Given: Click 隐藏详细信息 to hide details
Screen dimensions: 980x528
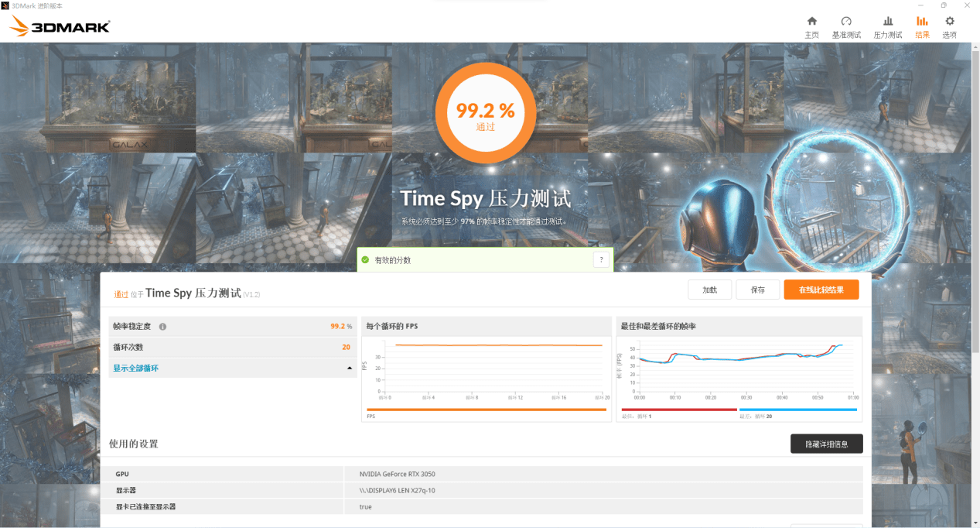Looking at the screenshot, I should (x=826, y=444).
